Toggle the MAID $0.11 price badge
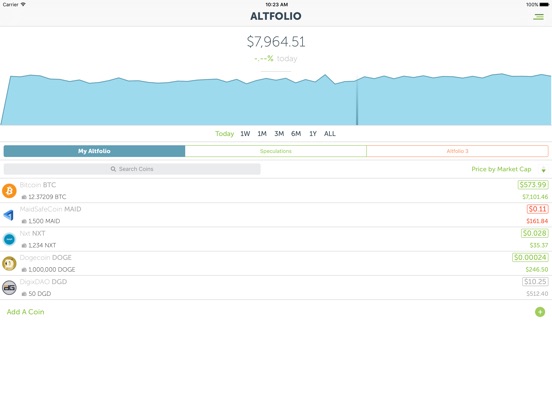Screen dimensions: 552x414 click(x=538, y=209)
